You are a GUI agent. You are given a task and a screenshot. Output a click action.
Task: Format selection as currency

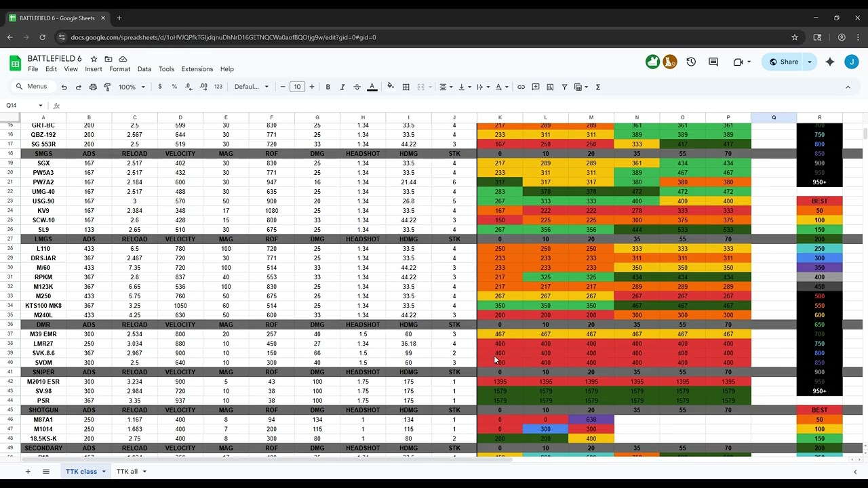160,87
